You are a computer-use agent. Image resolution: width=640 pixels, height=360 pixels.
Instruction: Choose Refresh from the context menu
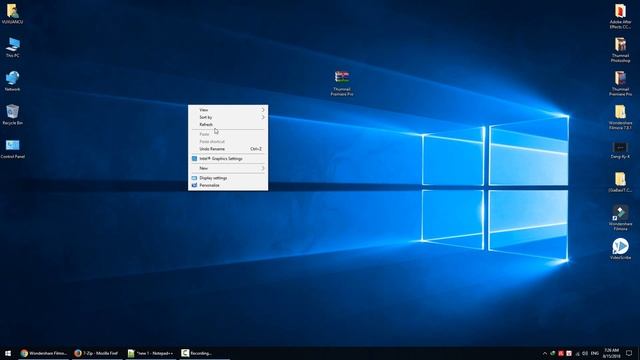click(228, 124)
